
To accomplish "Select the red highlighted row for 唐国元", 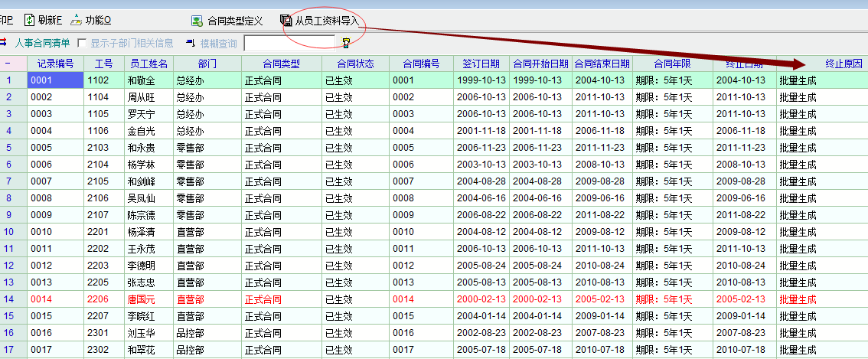I will coord(148,299).
